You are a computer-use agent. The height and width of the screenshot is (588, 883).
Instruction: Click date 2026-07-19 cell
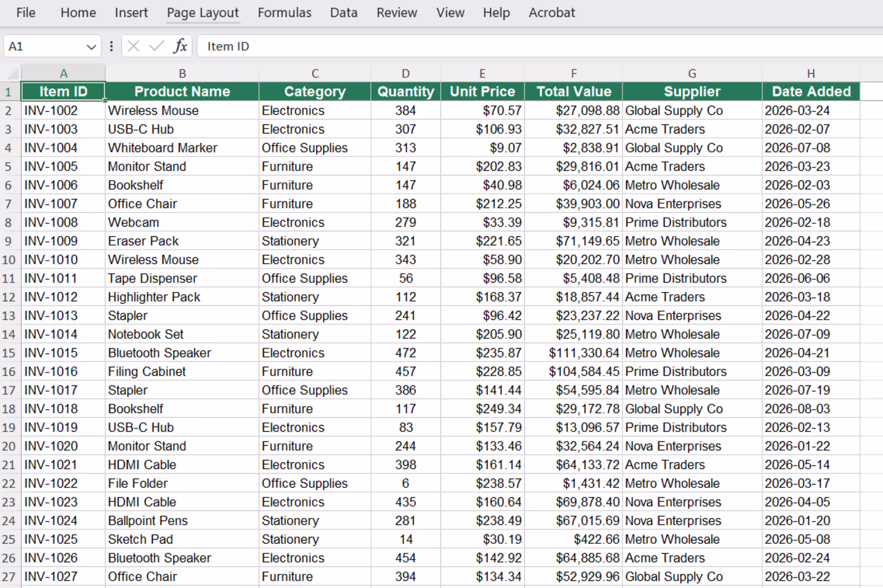tap(811, 390)
